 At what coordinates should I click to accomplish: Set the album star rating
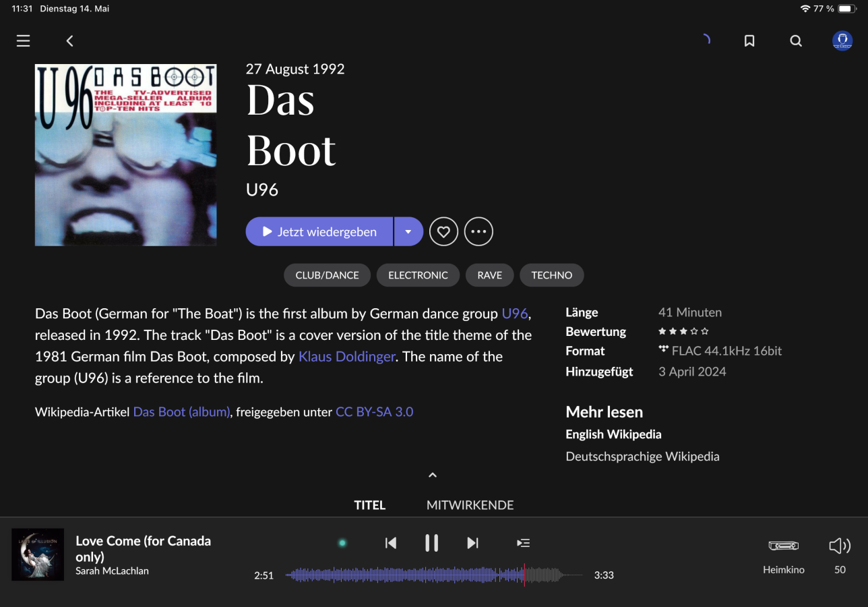[x=683, y=332]
